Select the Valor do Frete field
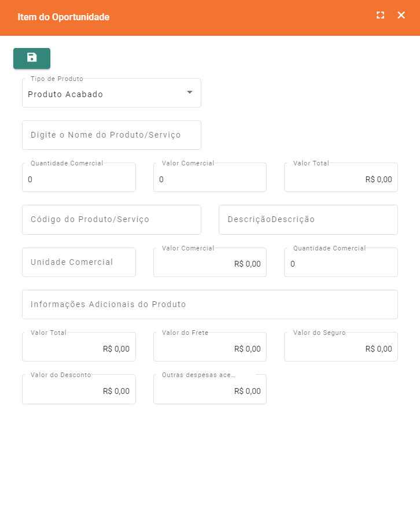420x524 pixels. (209, 349)
